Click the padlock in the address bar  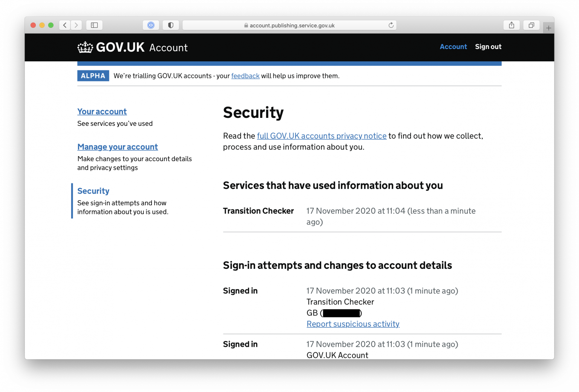pos(245,25)
